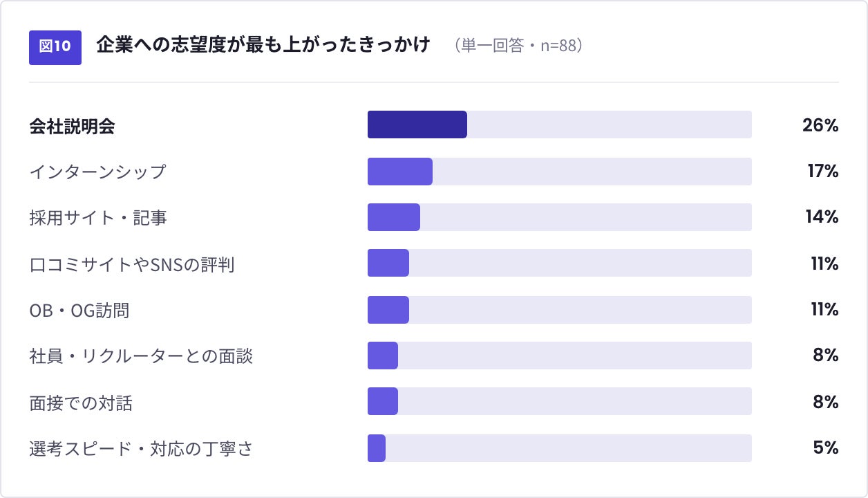Screen dimensions: 868x498
Task: Click the bar for 採用サイト・記事
Action: tap(394, 217)
